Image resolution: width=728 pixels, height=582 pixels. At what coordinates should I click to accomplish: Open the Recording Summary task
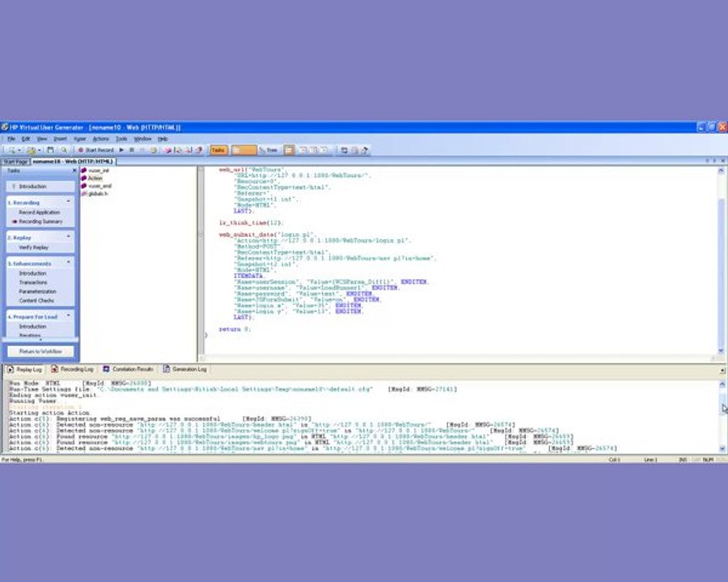point(40,221)
